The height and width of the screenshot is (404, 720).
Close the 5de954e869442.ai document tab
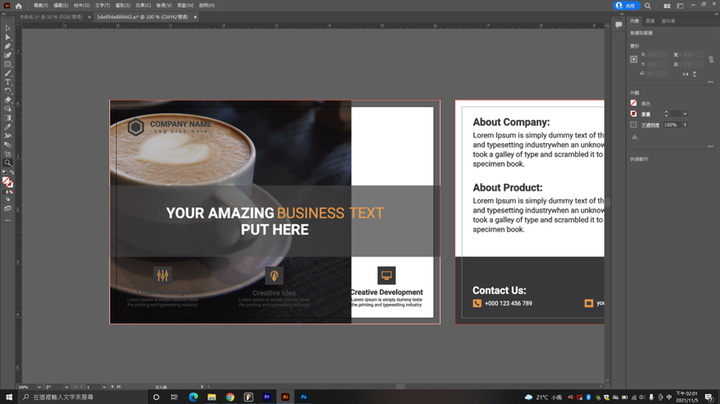tap(195, 17)
